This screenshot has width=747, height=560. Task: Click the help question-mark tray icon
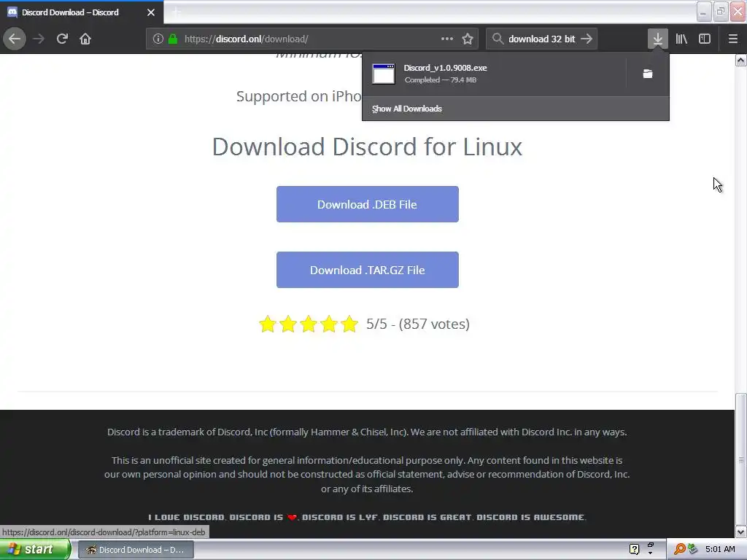coord(634,550)
